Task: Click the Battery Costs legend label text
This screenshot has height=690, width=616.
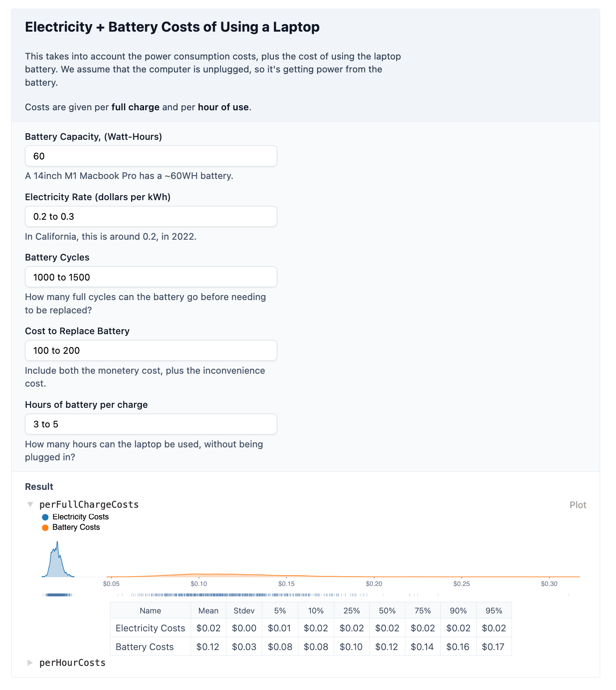Action: pos(76,527)
